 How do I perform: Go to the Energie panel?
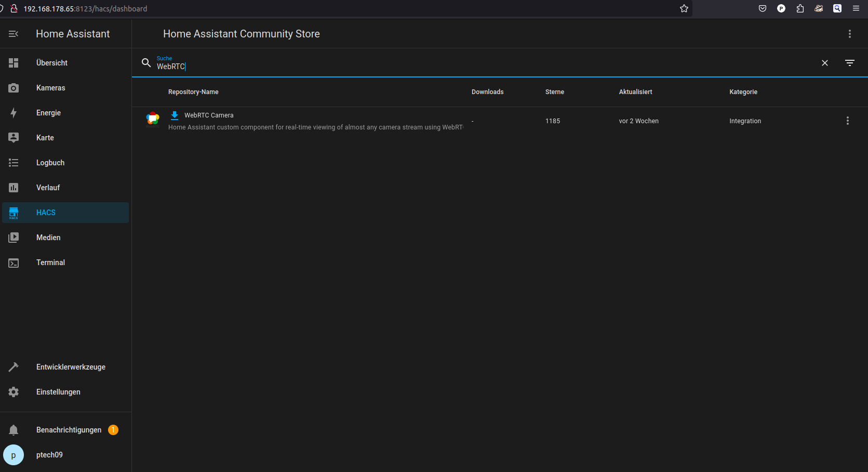pos(48,113)
